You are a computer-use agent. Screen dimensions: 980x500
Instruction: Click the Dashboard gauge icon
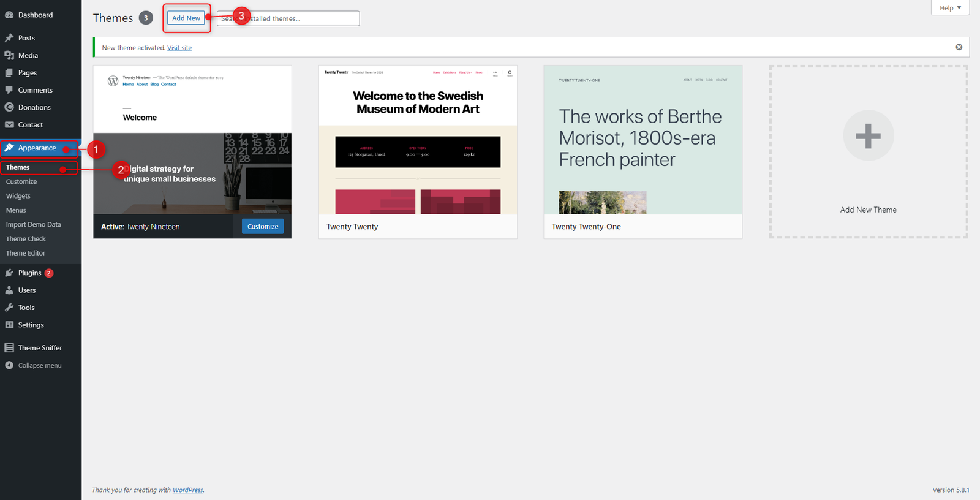click(9, 15)
